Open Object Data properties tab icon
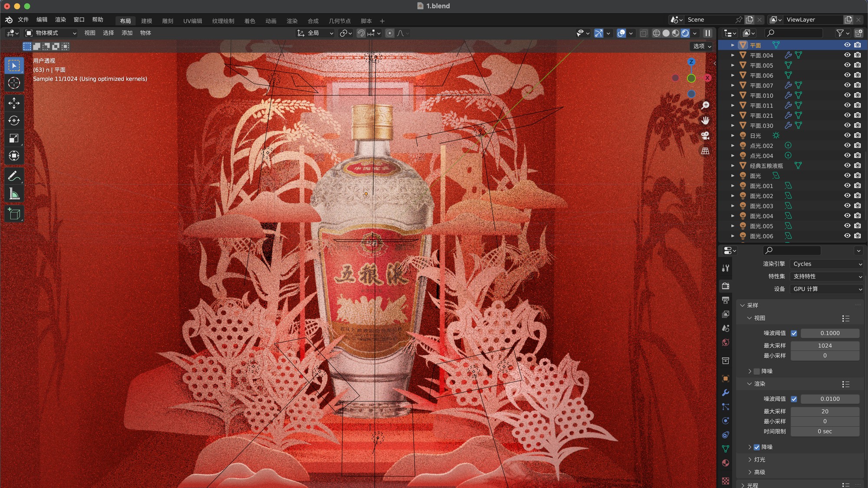Screen dimensions: 868x488 click(x=726, y=449)
